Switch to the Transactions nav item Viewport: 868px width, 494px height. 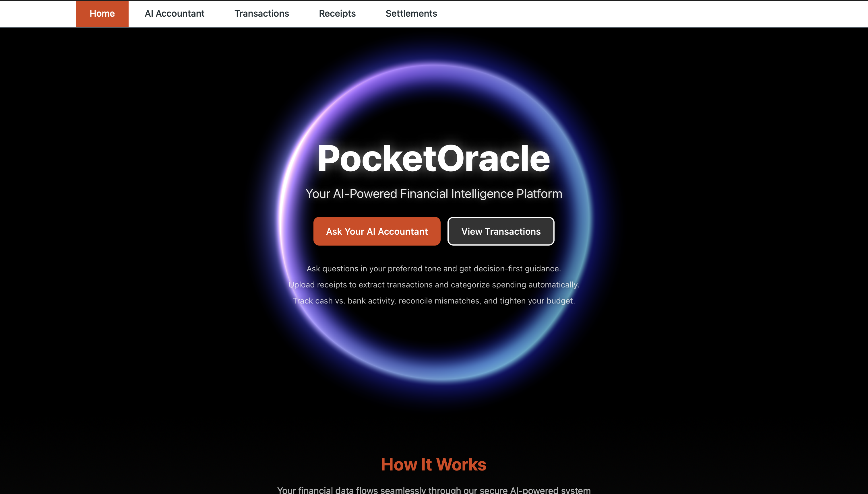coord(261,13)
